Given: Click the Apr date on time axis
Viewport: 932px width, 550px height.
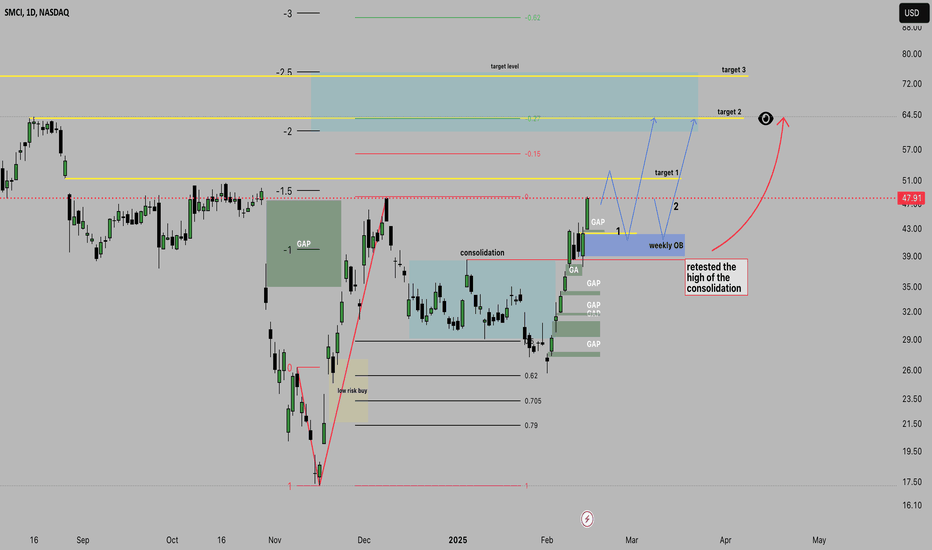Looking at the screenshot, I should tap(725, 540).
